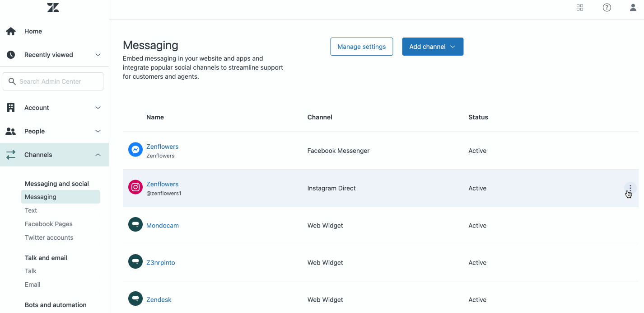Click the Recently viewed clock icon
Image resolution: width=644 pixels, height=313 pixels.
click(11, 55)
